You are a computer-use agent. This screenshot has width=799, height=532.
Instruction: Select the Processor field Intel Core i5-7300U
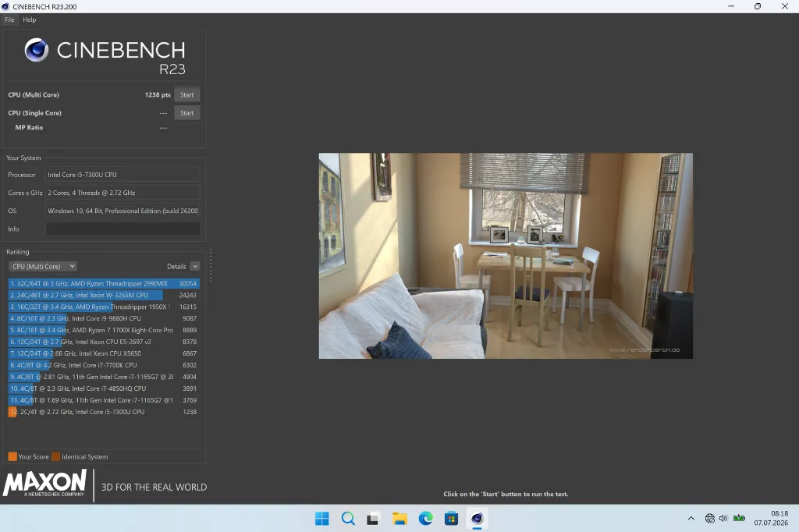123,174
